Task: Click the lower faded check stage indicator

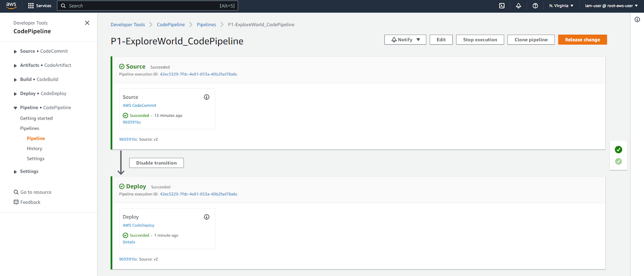Action: click(619, 162)
